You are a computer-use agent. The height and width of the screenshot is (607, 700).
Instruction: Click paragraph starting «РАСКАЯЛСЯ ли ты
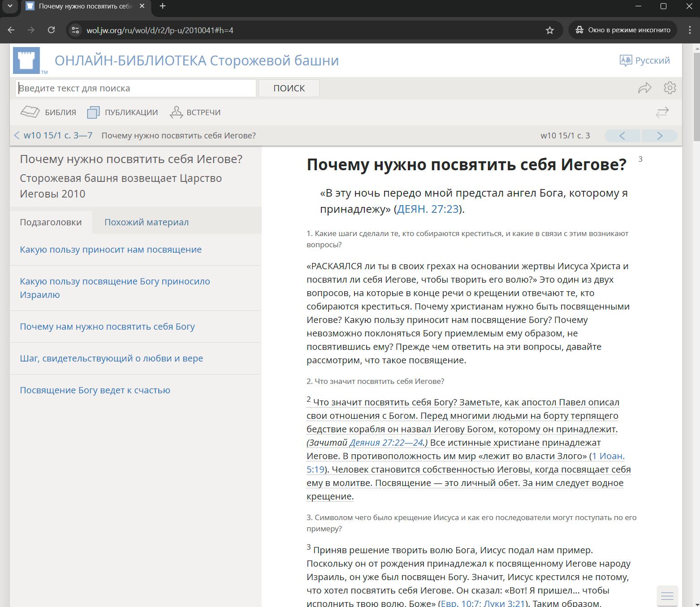pyautogui.click(x=468, y=313)
